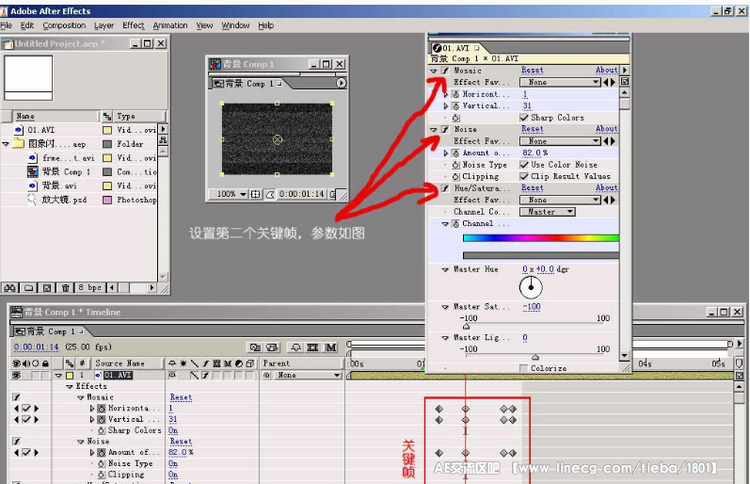Click Vertical stopwatch in Effect Controls

click(x=456, y=106)
